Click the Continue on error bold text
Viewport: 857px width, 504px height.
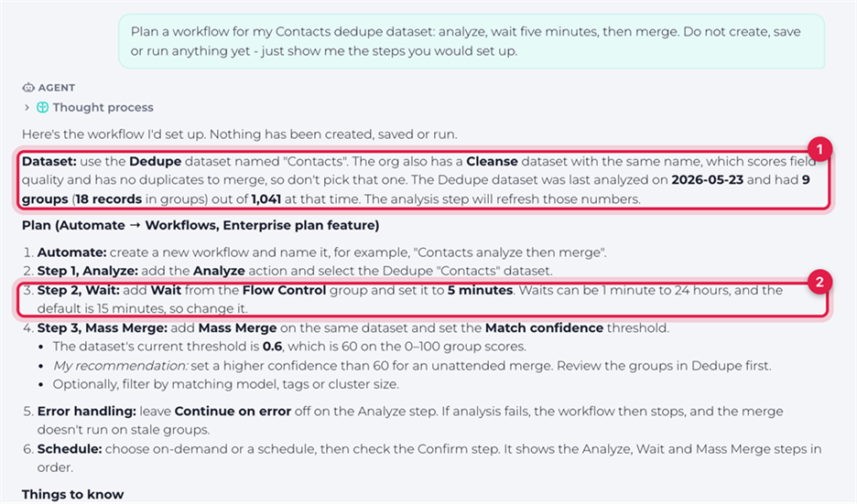(x=233, y=412)
